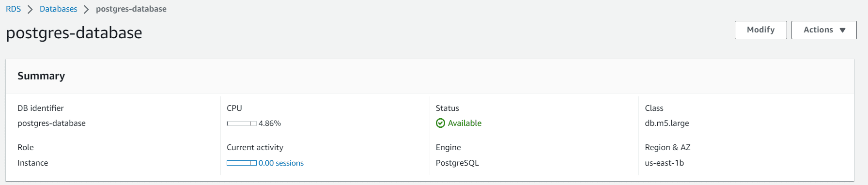Viewport: 868px width, 185px height.
Task: Click the Modify button
Action: pos(760,30)
